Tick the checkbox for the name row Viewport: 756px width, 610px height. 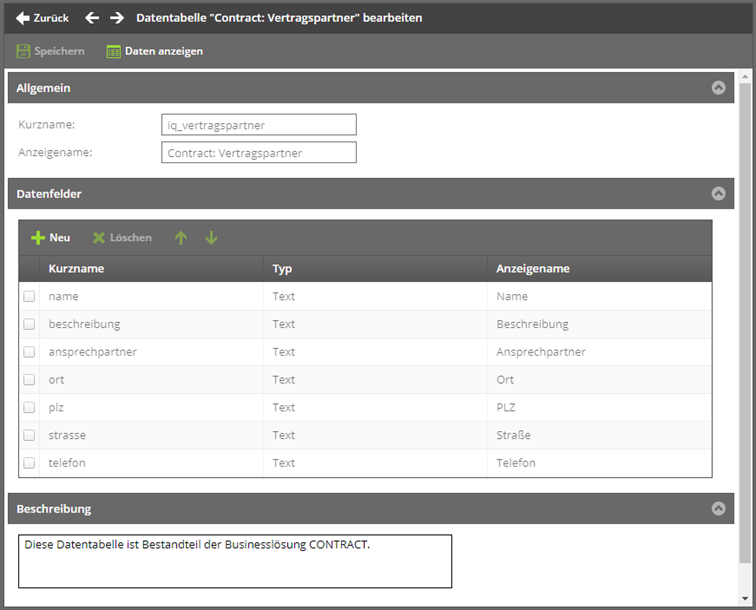[x=29, y=296]
